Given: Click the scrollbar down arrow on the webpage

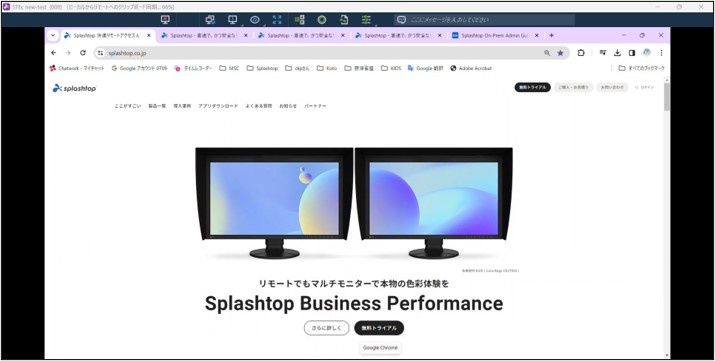Looking at the screenshot, I should click(667, 356).
